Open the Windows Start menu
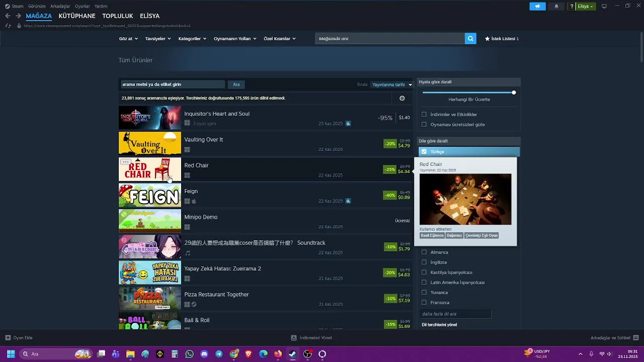This screenshot has height=362, width=644. tap(11, 354)
